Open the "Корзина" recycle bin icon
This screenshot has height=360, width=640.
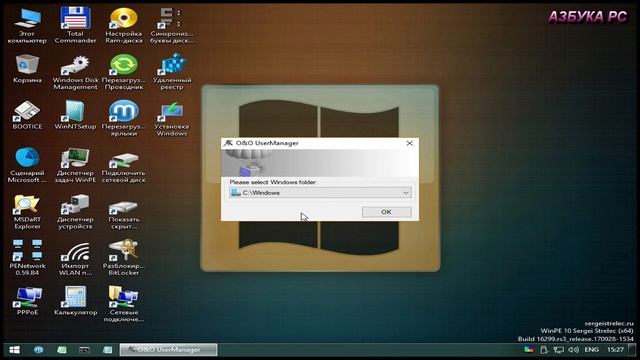click(27, 69)
